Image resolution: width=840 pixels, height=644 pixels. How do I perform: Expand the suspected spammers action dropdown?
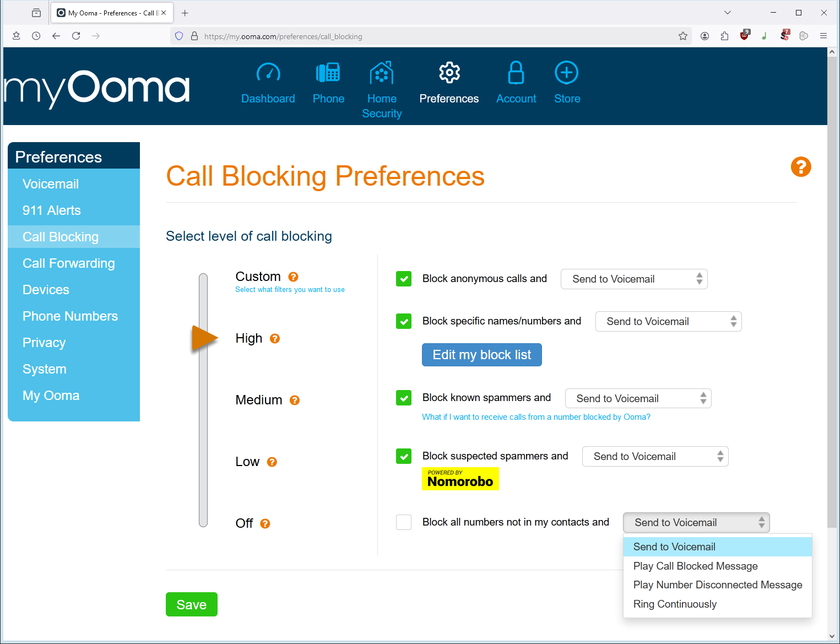click(655, 457)
